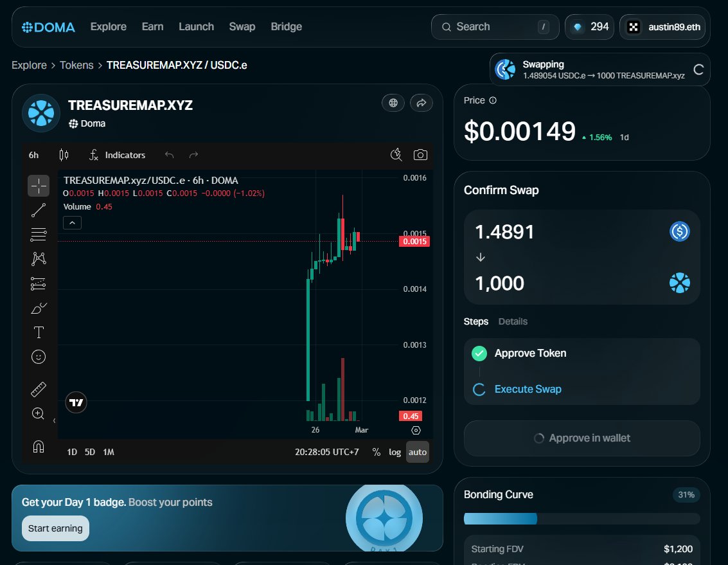The image size is (728, 565).
Task: Set chart range to 1M
Action: 109,452
